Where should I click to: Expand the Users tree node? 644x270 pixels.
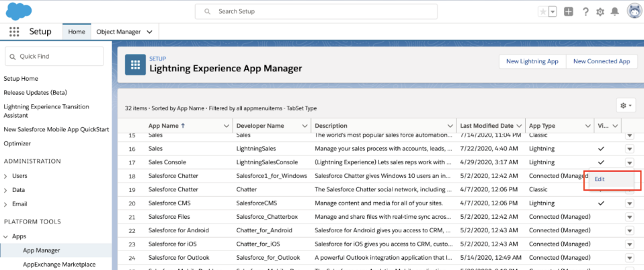[x=5, y=176]
